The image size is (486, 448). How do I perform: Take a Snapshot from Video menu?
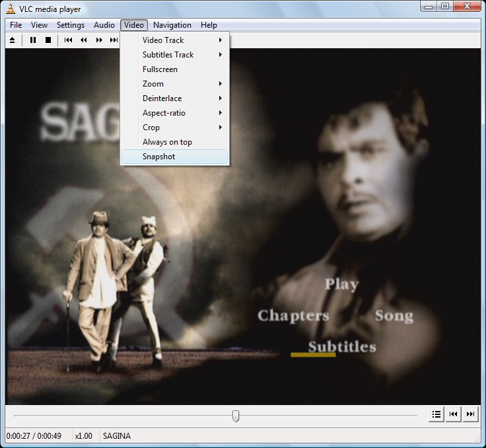point(175,157)
